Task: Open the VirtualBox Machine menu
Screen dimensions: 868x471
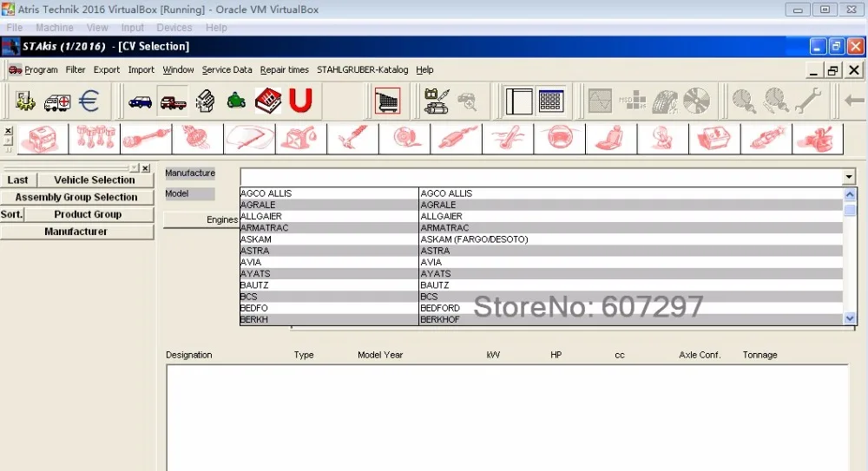Action: [x=54, y=28]
